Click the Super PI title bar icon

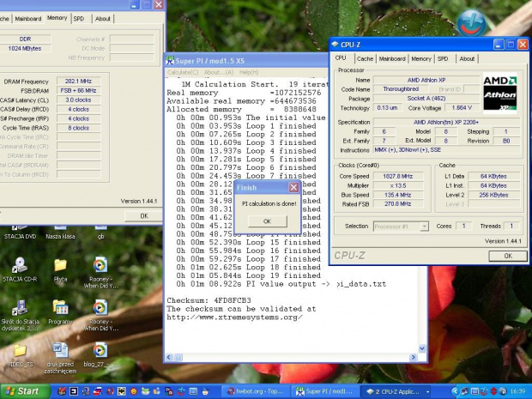coord(169,61)
